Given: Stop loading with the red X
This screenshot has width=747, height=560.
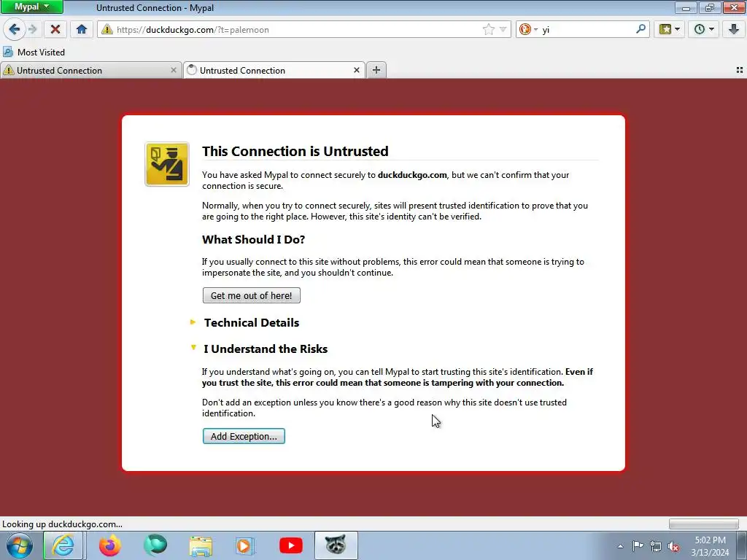Looking at the screenshot, I should (x=55, y=29).
